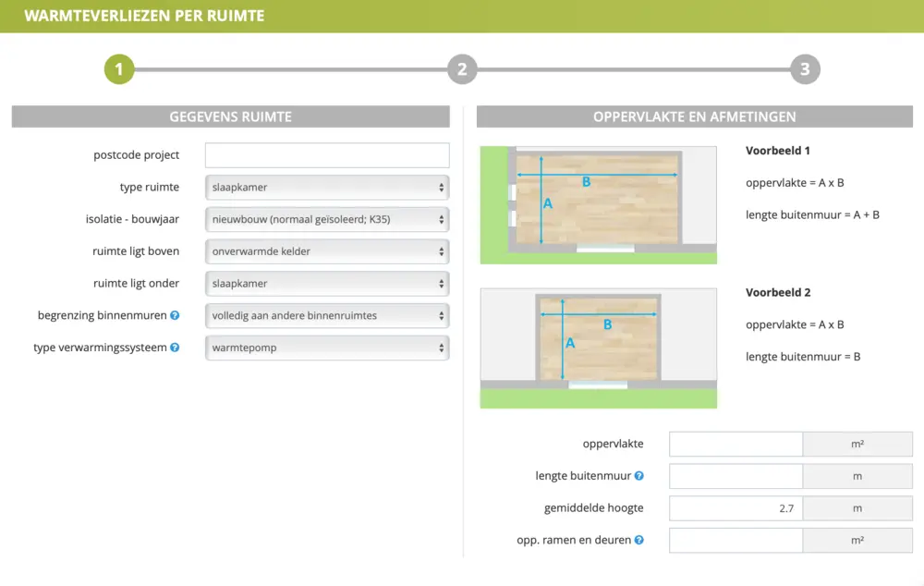Expand the begrenzing binnenmuren dropdown
This screenshot has height=586, width=924.
click(326, 316)
